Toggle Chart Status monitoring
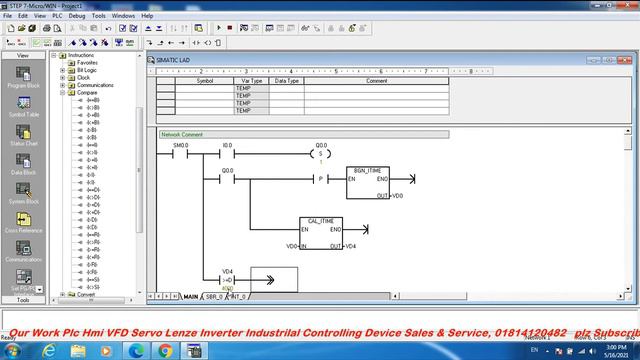 [269, 28]
